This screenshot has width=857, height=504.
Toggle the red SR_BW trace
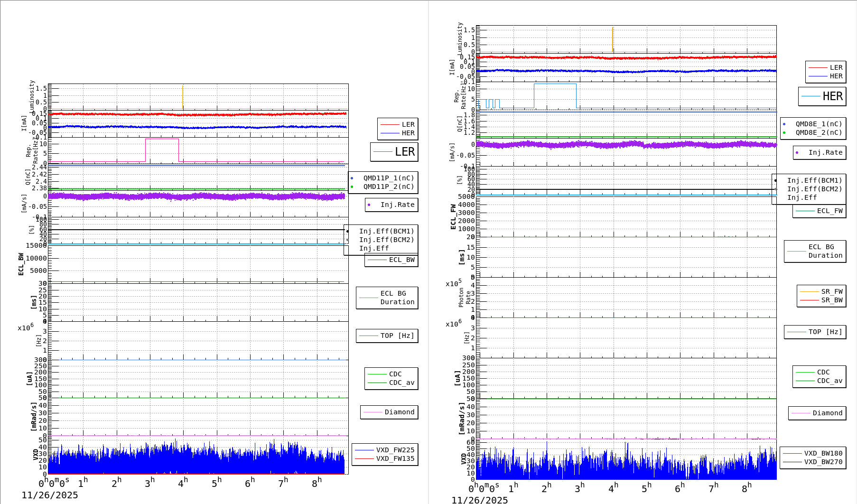click(x=810, y=300)
